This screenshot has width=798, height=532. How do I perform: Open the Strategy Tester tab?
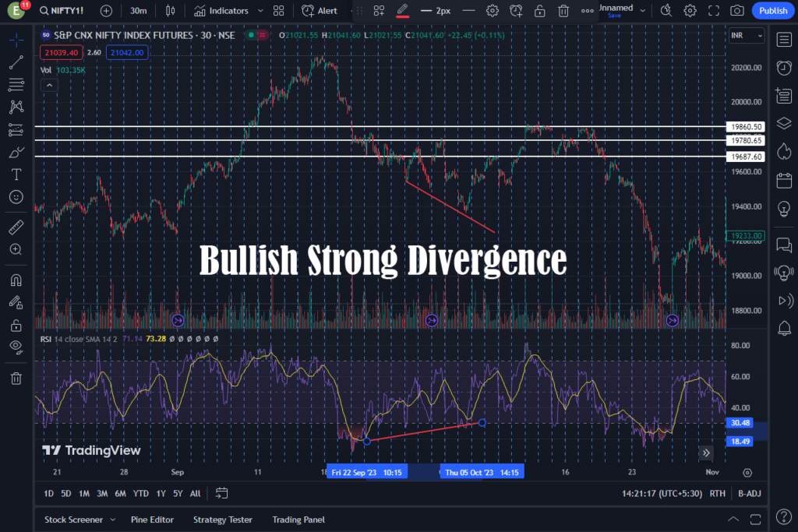[x=222, y=520]
